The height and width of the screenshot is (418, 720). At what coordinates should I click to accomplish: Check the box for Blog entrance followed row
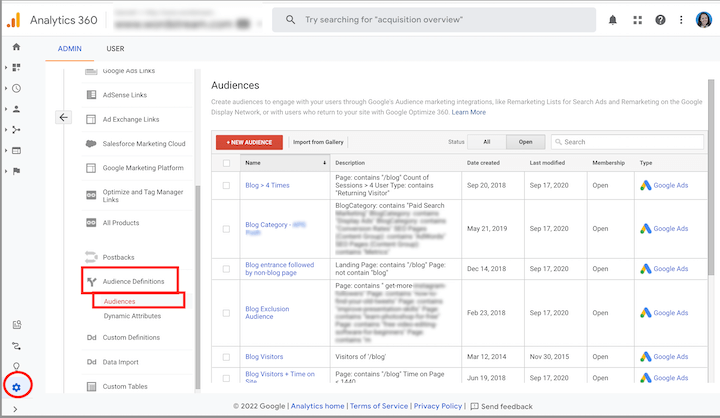click(226, 269)
